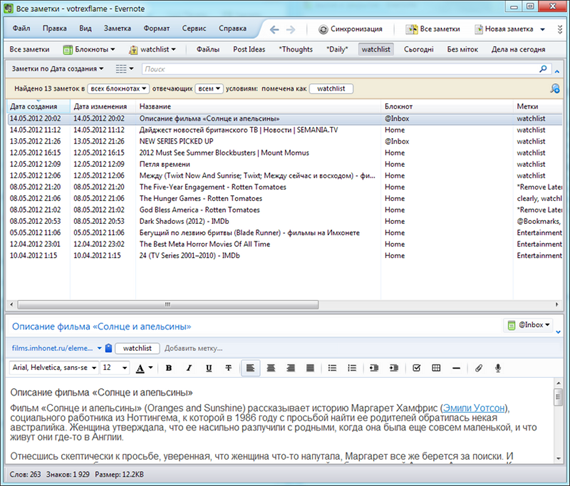Select note Dark Shadows (2012) - IMDb
Screen dimensions: 570x486
pos(285,221)
